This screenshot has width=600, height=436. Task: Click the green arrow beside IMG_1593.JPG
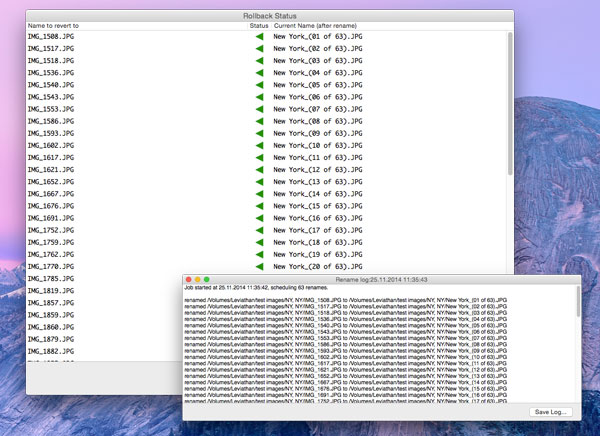(259, 133)
